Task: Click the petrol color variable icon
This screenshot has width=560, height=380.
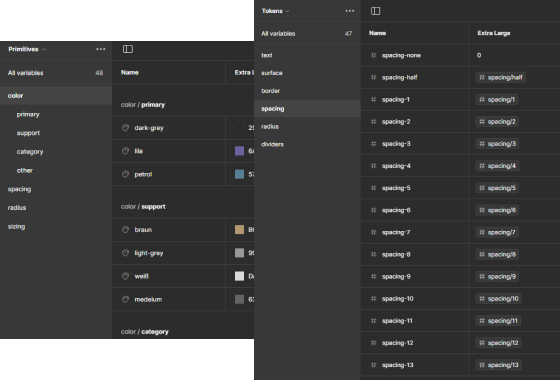Action: pos(125,174)
